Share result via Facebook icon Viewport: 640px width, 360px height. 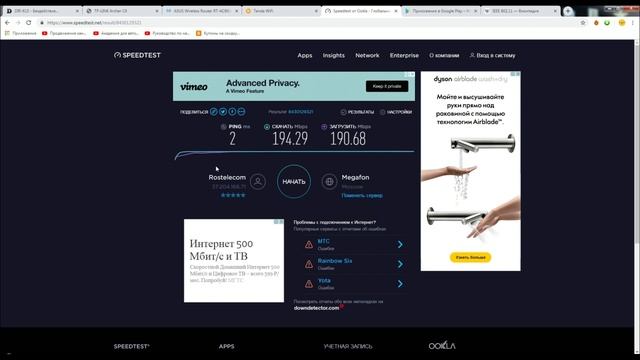click(x=232, y=111)
